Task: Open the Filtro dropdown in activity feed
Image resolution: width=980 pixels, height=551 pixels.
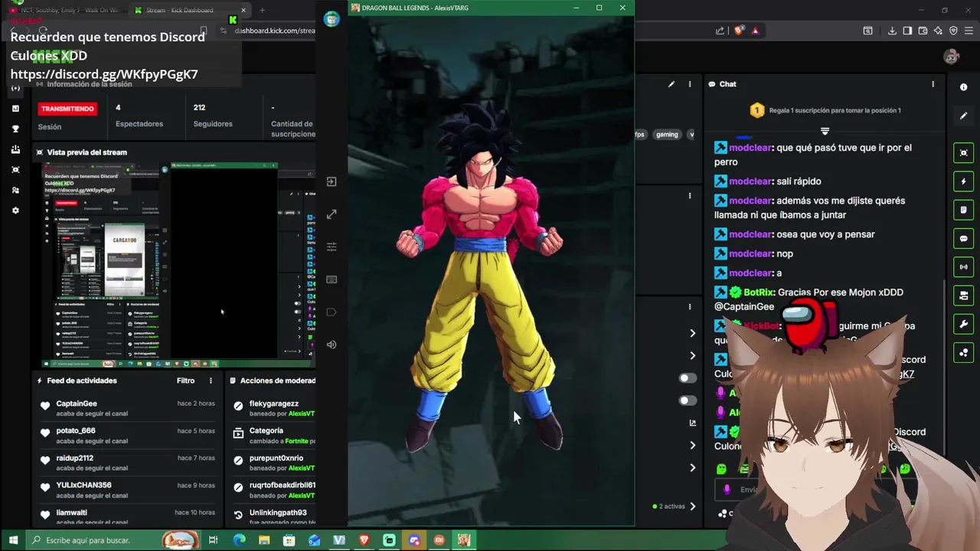Action: (x=185, y=380)
